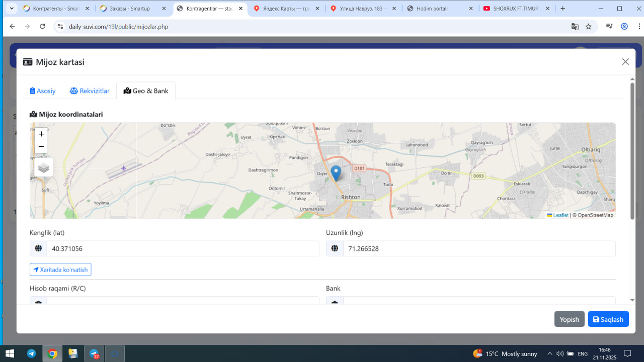The width and height of the screenshot is (644, 362).
Task: Close the Hodim portali browser tab
Action: pyautogui.click(x=471, y=9)
